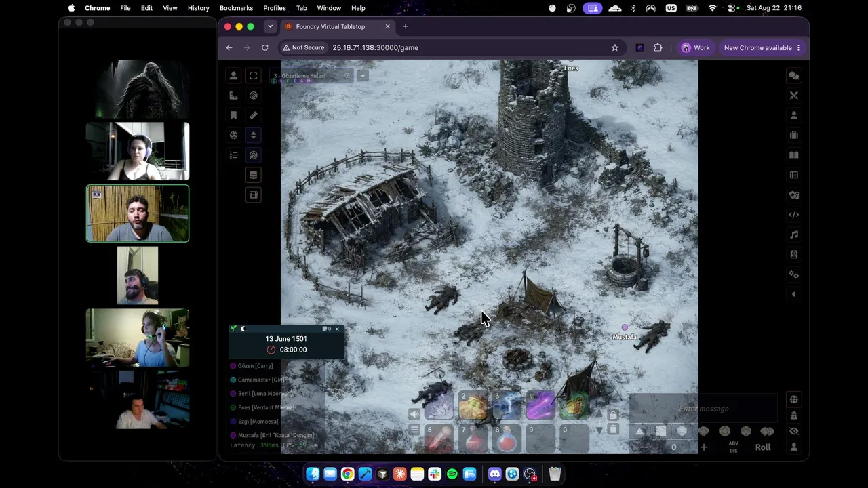Screen dimensions: 868x488
Task: Activate purple macro in slot 4
Action: [x=540, y=405]
